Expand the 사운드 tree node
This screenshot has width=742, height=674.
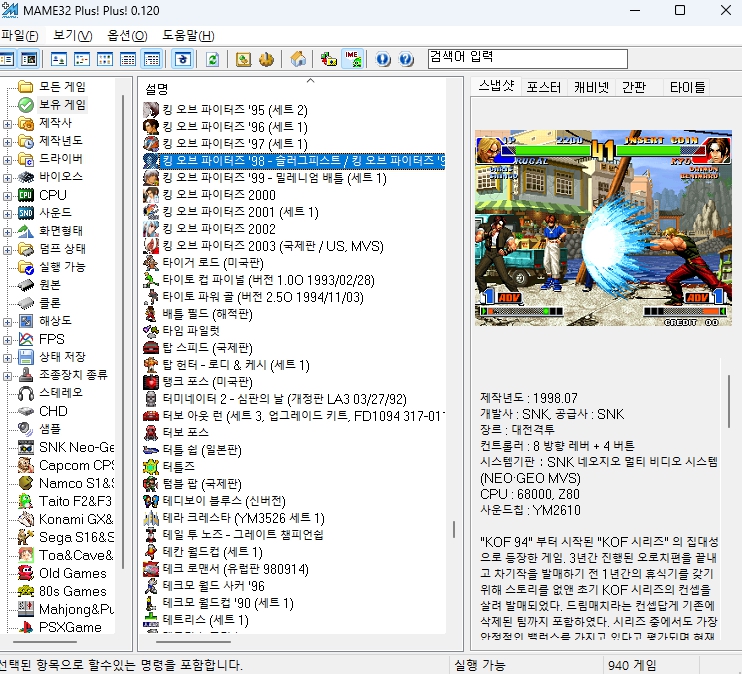click(7, 214)
